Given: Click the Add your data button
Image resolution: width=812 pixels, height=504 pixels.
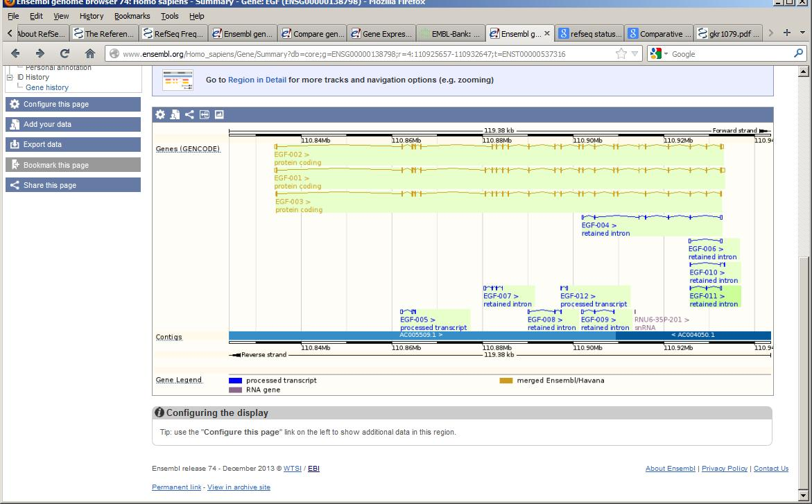Looking at the screenshot, I should (73, 124).
